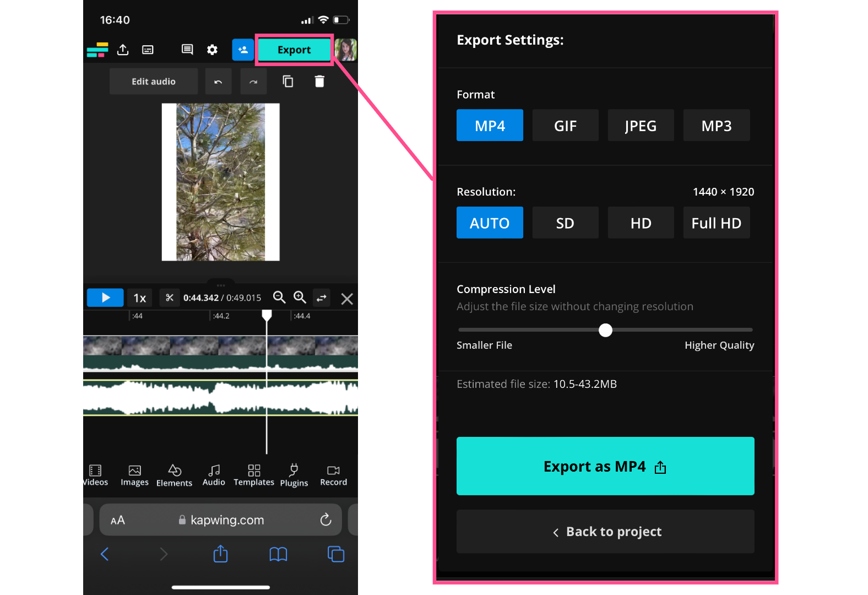
Task: Click the 0:44.342 current time readout
Action: (201, 297)
